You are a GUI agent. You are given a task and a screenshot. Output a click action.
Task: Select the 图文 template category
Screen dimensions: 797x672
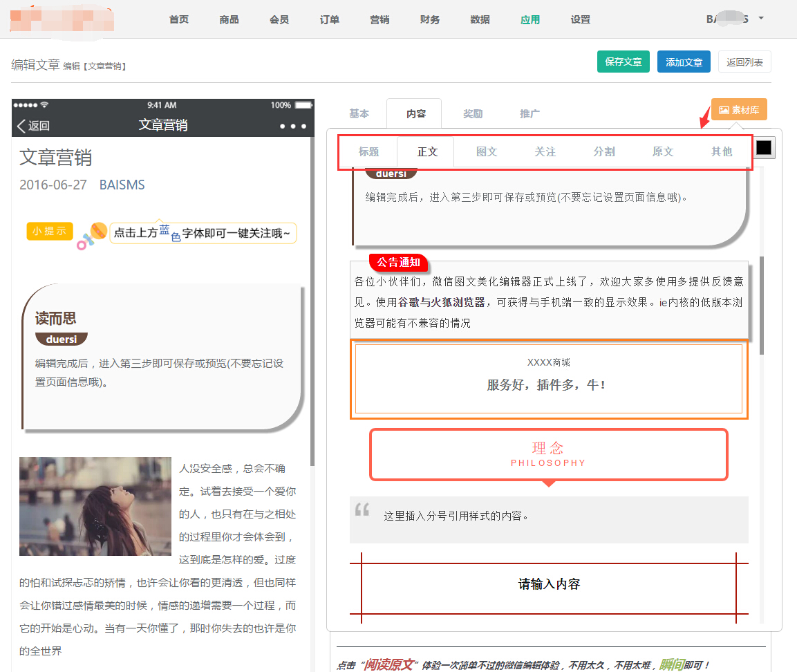[487, 152]
